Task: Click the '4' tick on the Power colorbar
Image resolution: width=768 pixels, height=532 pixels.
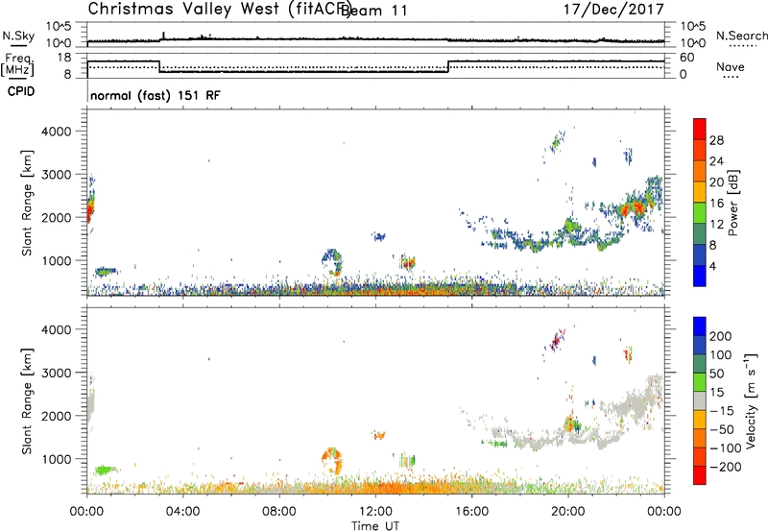Action: click(x=713, y=266)
